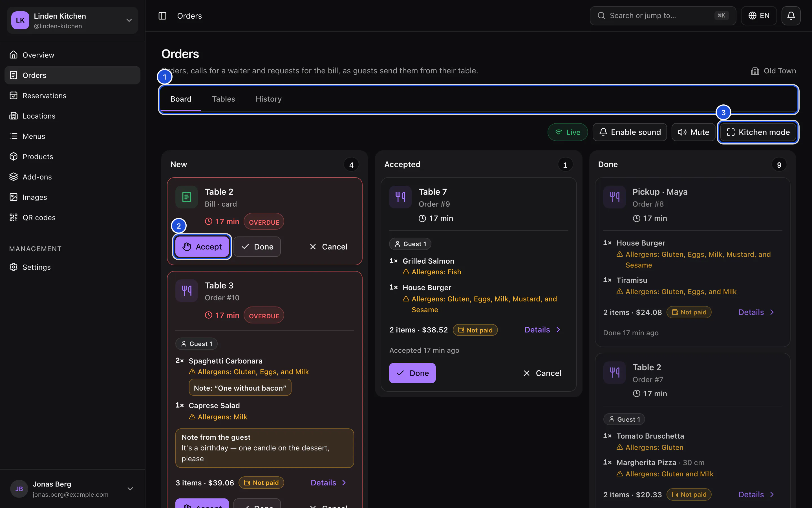Cancel the Table 7 order
This screenshot has height=508, width=812.
pyautogui.click(x=542, y=373)
